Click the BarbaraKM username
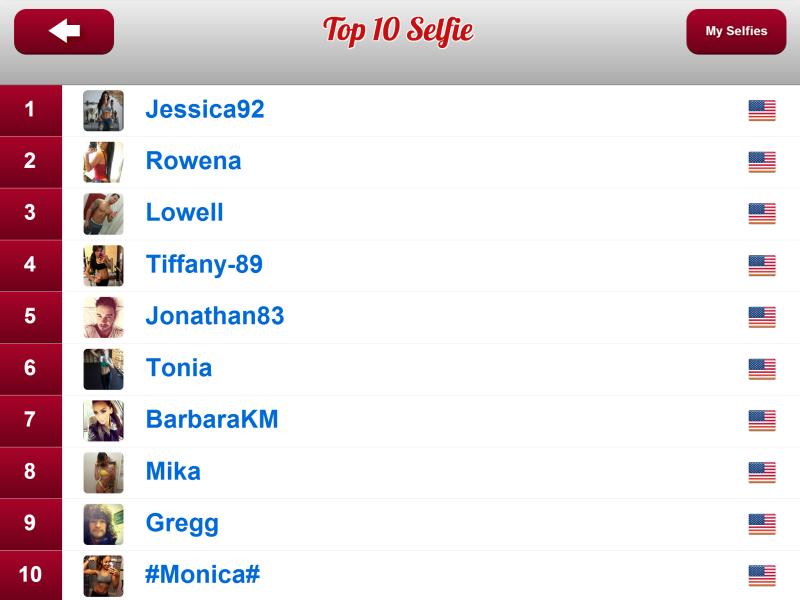The width and height of the screenshot is (800, 600). [x=212, y=420]
